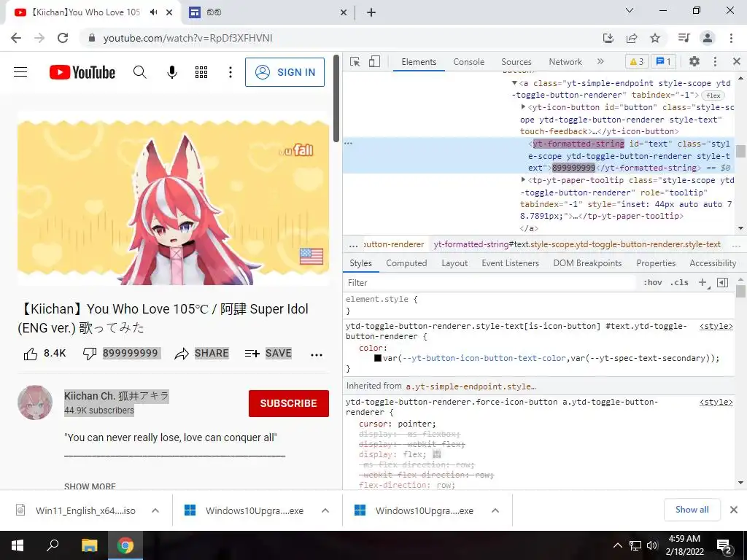The height and width of the screenshot is (560, 747).
Task: Open the 1 issue message badge
Action: pos(664,61)
